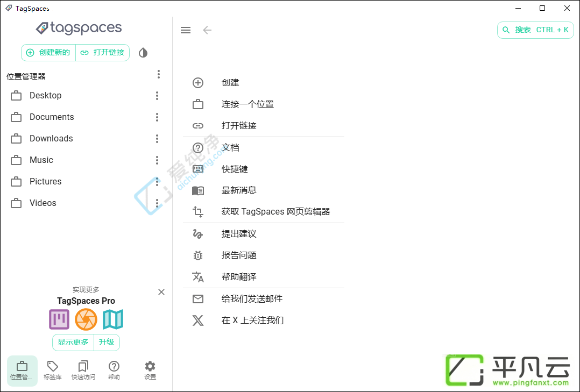Click the briefcase icon next to Music
The image size is (580, 392).
[x=16, y=160]
